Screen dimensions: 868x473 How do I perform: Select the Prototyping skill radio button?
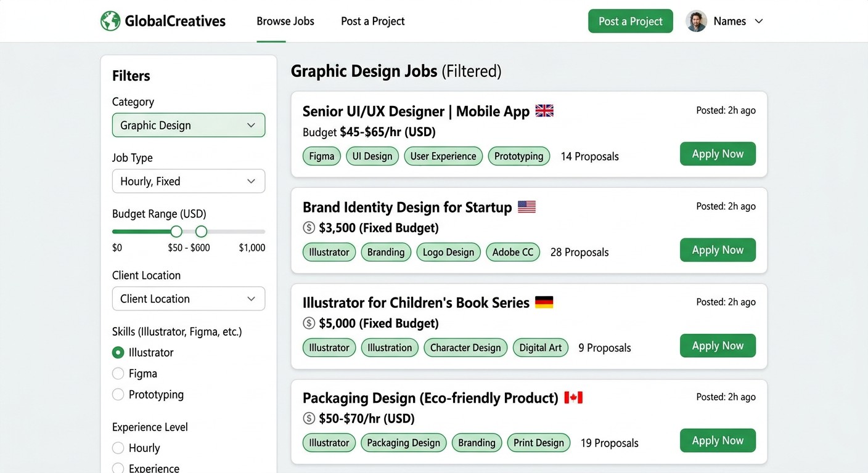pos(118,395)
